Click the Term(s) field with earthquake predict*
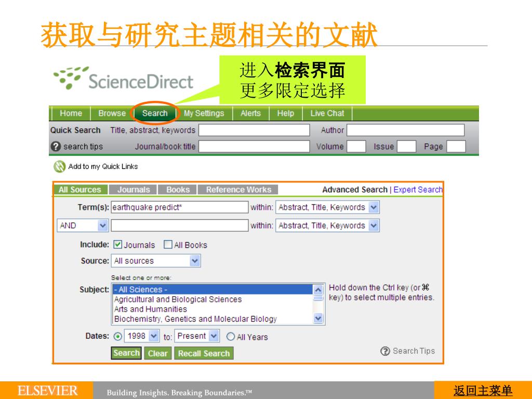The width and height of the screenshot is (532, 399). [x=179, y=207]
